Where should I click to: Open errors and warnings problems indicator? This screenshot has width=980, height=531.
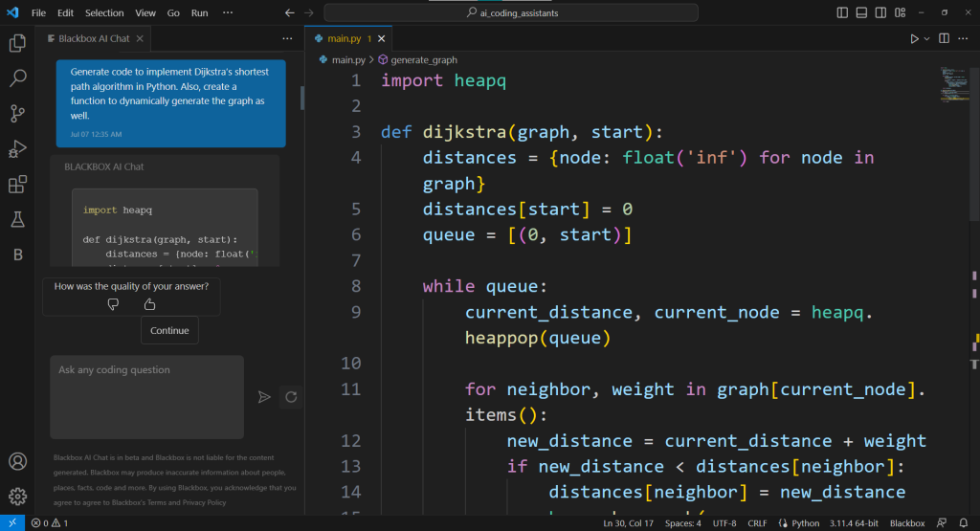tap(50, 523)
